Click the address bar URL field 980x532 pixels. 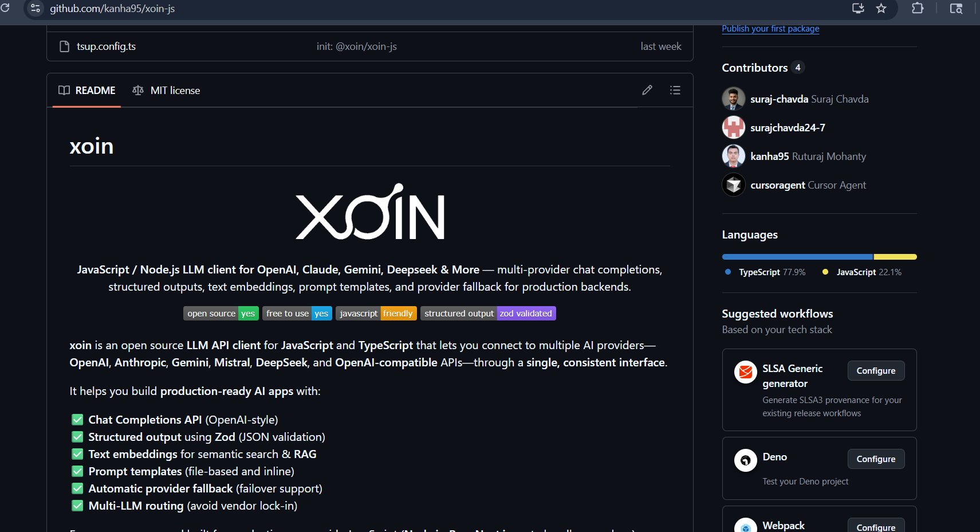[x=447, y=9]
